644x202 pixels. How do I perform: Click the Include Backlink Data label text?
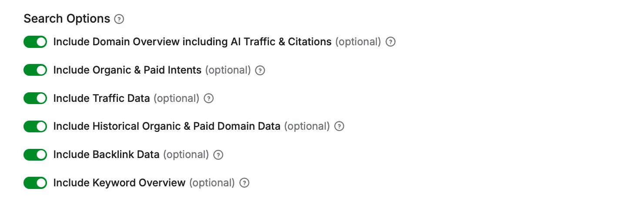(x=106, y=155)
